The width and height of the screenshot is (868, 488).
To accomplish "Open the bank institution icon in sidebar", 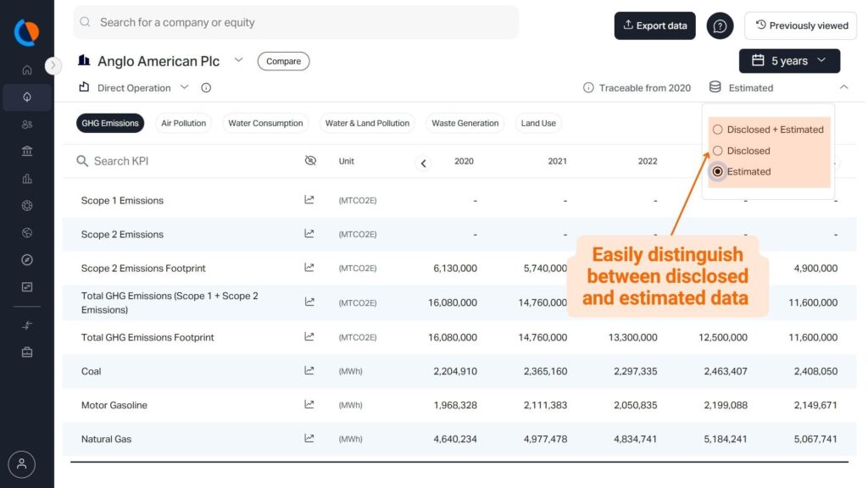I will [27, 152].
